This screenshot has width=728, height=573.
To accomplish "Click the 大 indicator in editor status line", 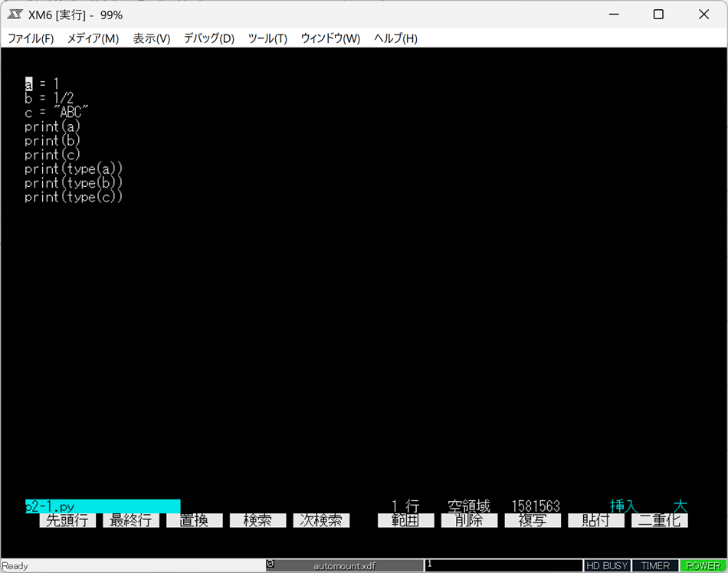I will (x=680, y=506).
